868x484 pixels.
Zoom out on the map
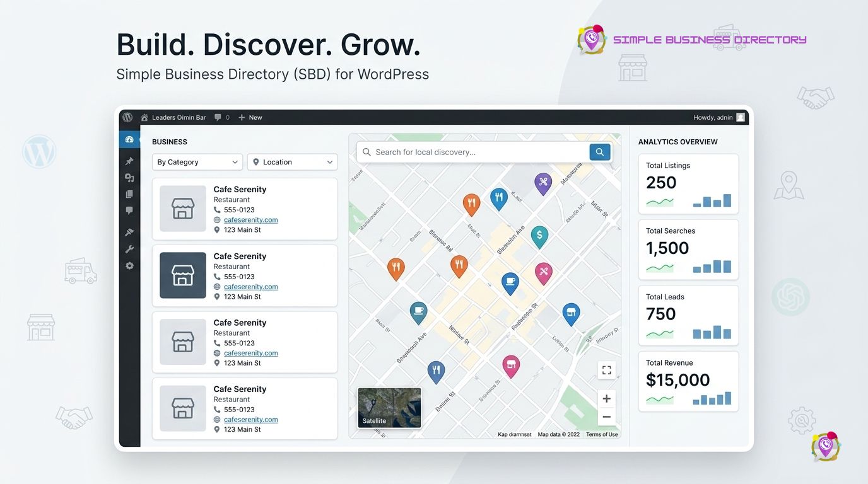(606, 417)
